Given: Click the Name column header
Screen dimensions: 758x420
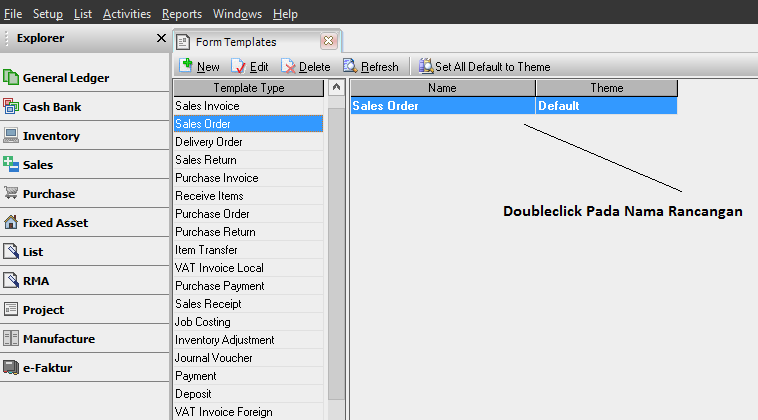Looking at the screenshot, I should [x=443, y=88].
